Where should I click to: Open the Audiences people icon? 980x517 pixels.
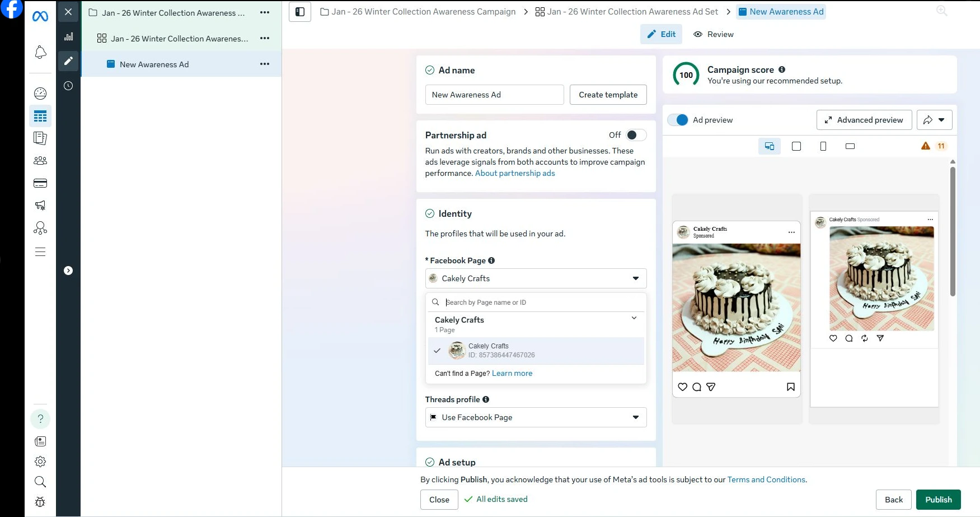click(40, 161)
